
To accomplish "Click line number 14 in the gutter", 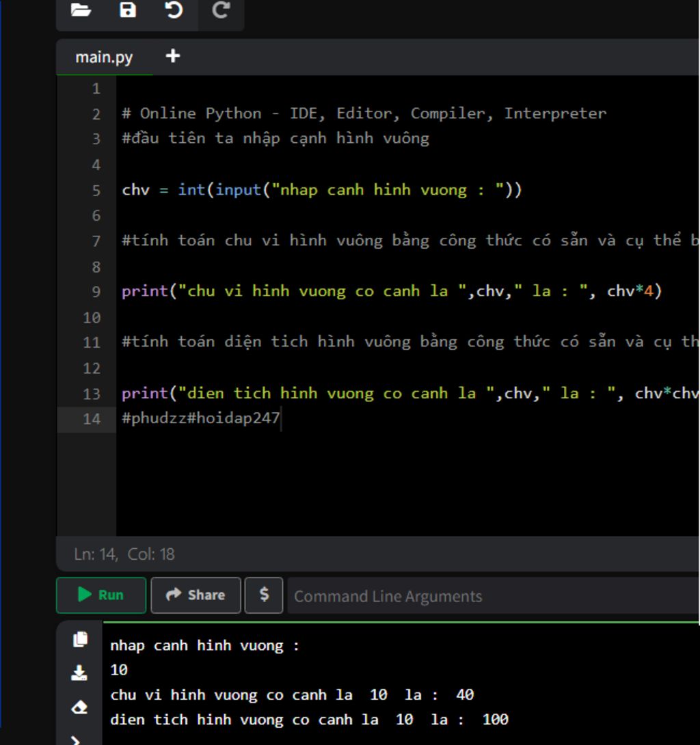I will (92, 419).
